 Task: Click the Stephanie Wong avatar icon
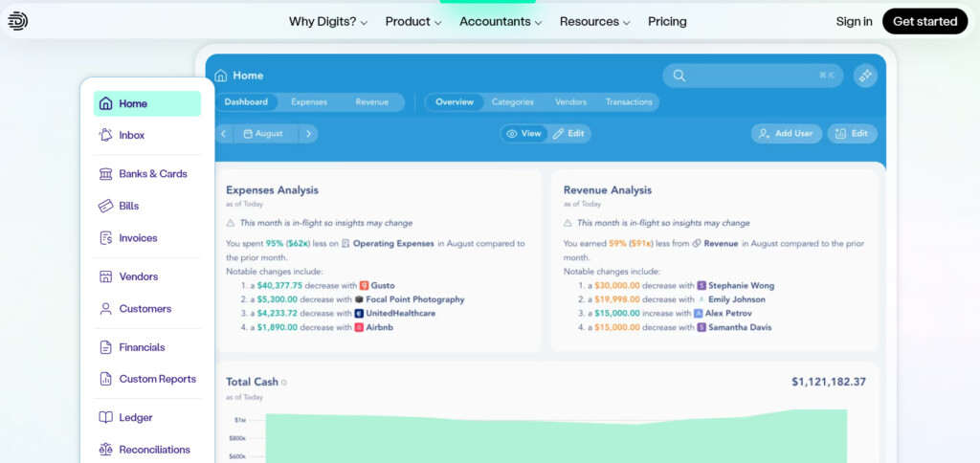[x=702, y=285]
